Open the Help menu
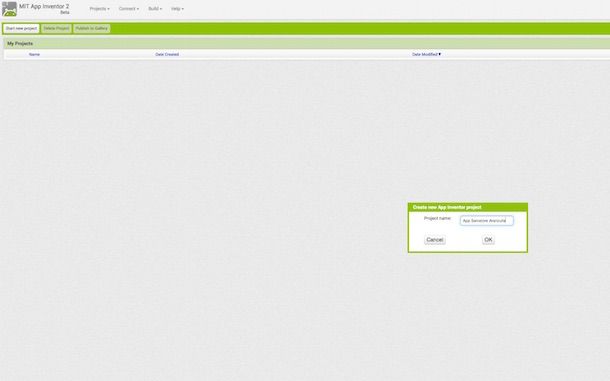610x381 pixels. (x=177, y=9)
